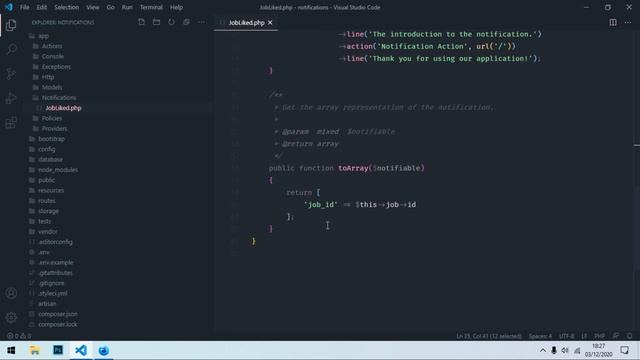Expand the Providers folder
The width and height of the screenshot is (640, 360).
[x=54, y=129]
